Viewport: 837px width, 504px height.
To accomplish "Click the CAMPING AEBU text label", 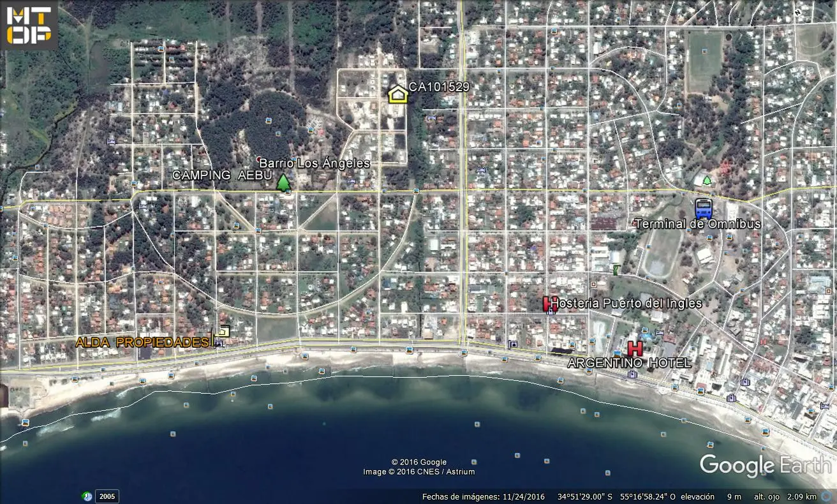I will tap(222, 175).
